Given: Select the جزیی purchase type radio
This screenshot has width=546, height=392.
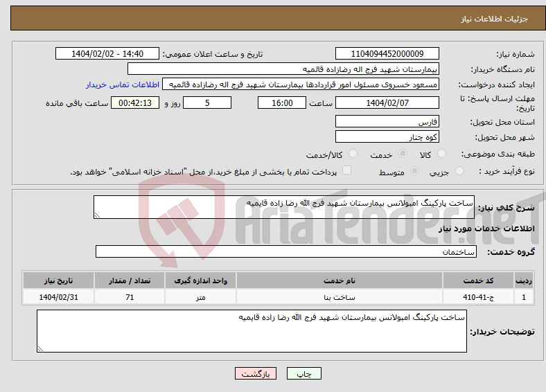Looking at the screenshot, I should tap(459, 170).
